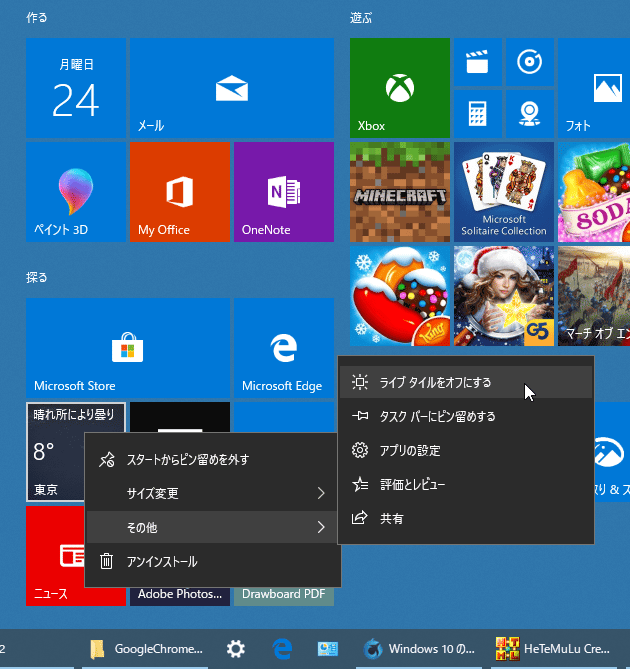Open the Drawboard PDF tile
630x669 pixels.
tap(284, 596)
